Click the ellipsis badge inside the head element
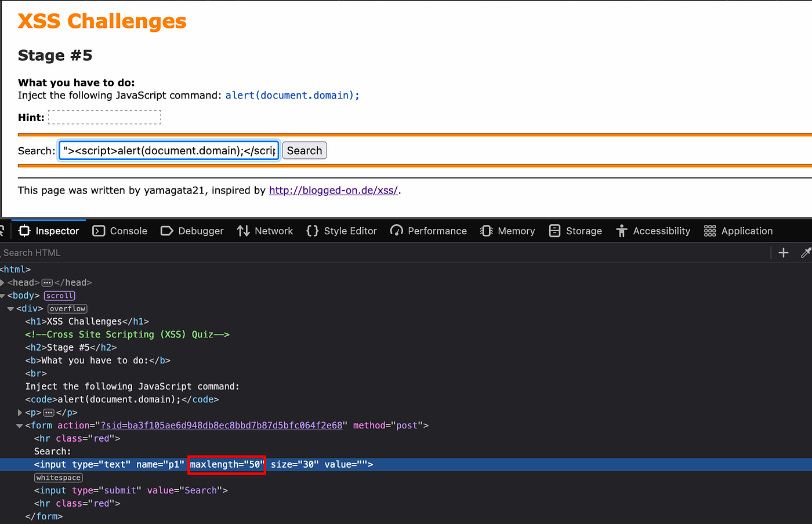Viewport: 812px width, 524px height. coord(48,283)
